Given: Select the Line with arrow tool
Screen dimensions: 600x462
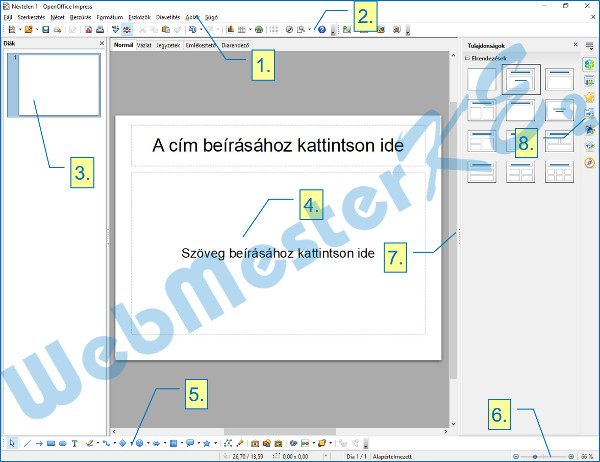Looking at the screenshot, I should coord(39,443).
